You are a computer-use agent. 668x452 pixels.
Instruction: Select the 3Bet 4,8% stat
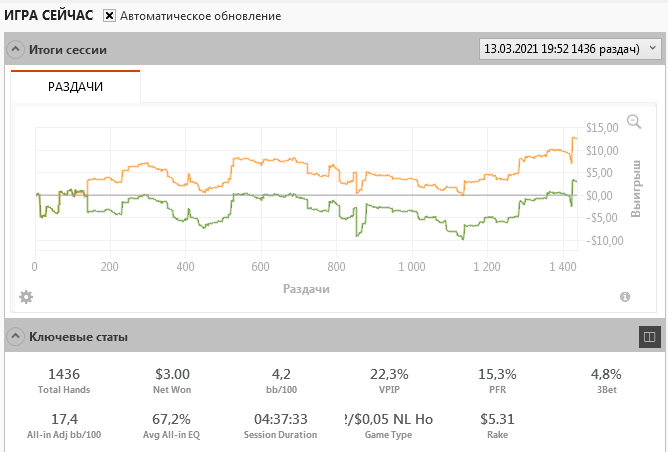tap(606, 373)
